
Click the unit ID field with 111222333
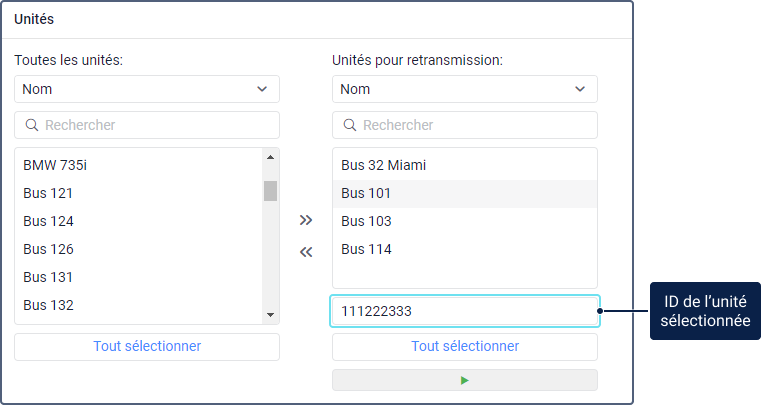click(x=465, y=311)
